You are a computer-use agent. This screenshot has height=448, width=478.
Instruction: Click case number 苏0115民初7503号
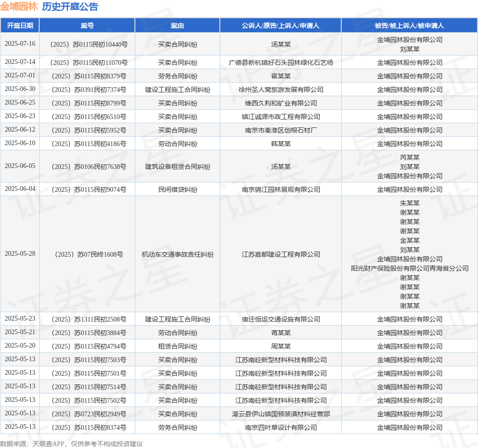(x=89, y=360)
